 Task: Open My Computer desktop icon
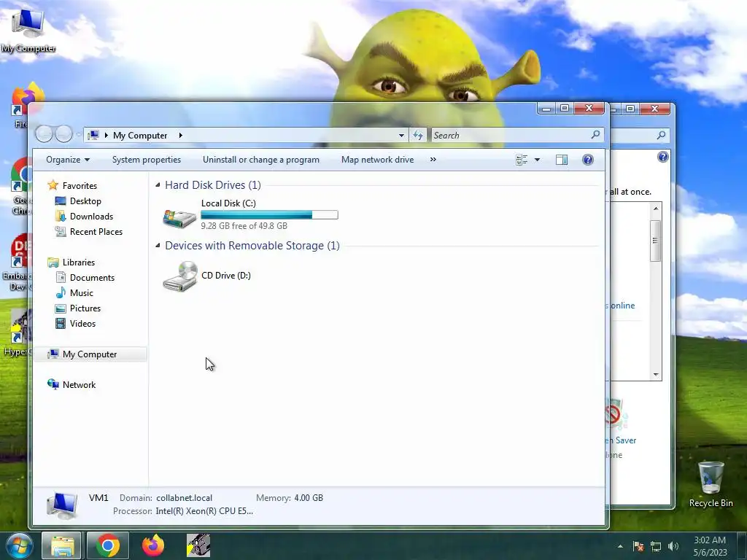click(28, 31)
